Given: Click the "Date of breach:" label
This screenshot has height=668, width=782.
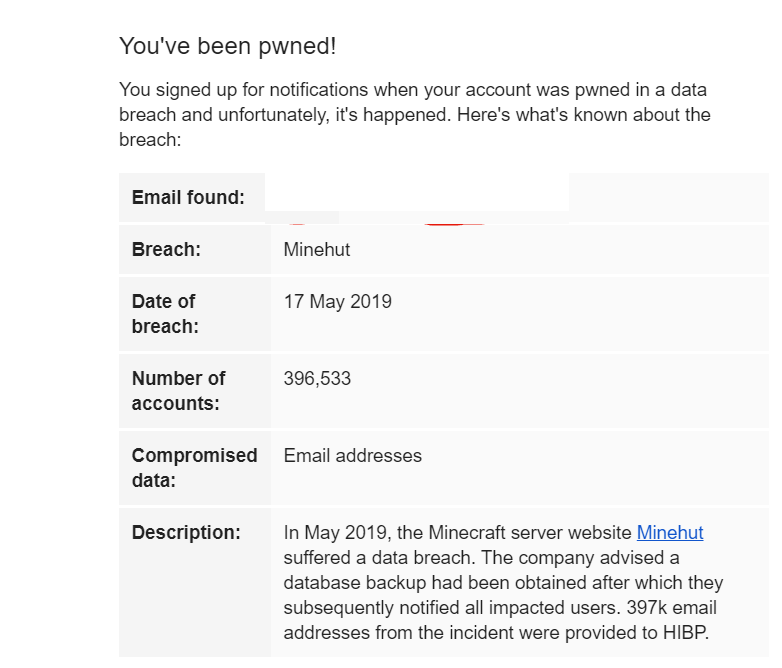Looking at the screenshot, I should [x=165, y=314].
